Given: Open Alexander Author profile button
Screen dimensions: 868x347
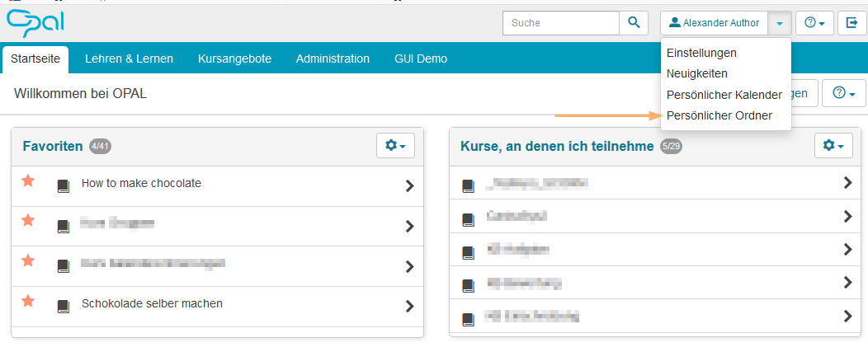Looking at the screenshot, I should click(714, 23).
